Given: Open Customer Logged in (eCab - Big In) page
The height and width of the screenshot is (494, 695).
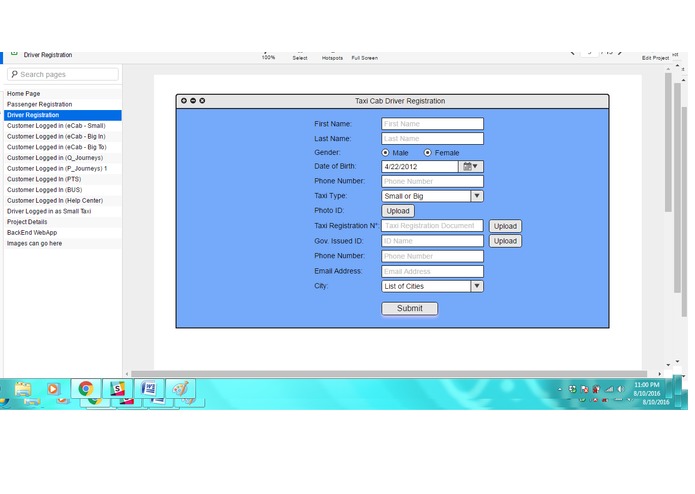Looking at the screenshot, I should [62, 136].
